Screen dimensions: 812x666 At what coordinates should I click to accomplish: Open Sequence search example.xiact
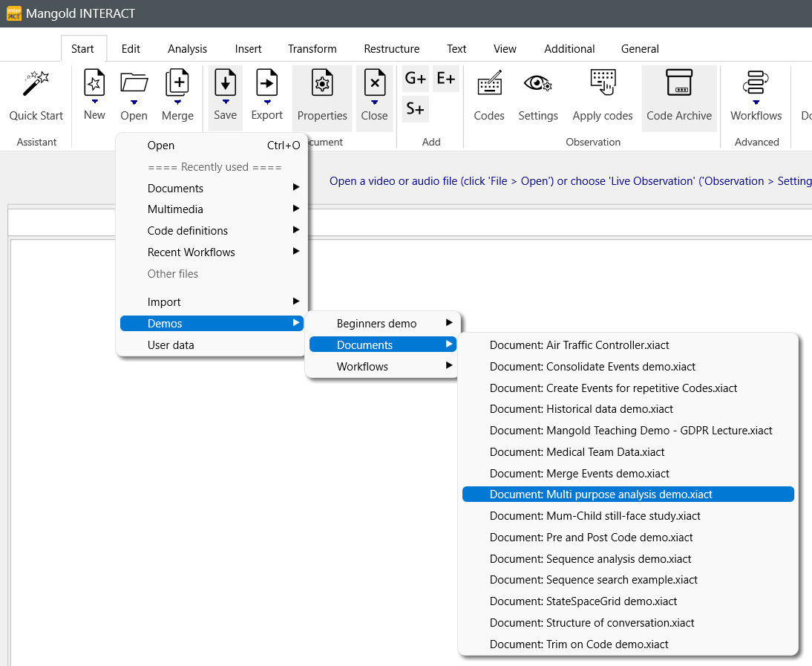628,580
